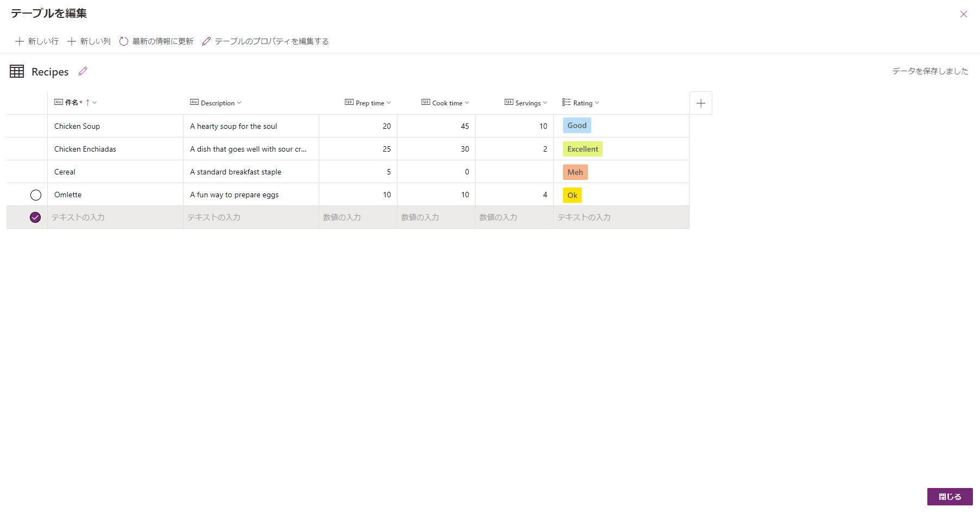Click the Cereal name cell
This screenshot has height=513, width=980.
[115, 172]
